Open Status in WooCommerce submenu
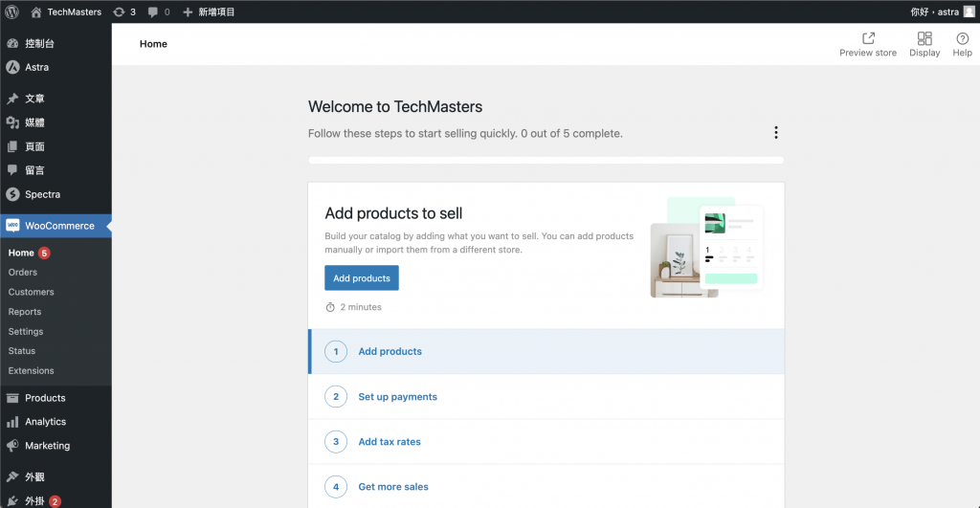 [22, 351]
